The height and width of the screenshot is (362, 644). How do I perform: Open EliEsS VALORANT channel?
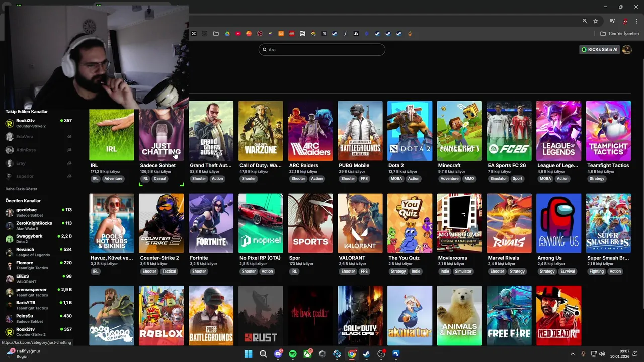coord(39,279)
